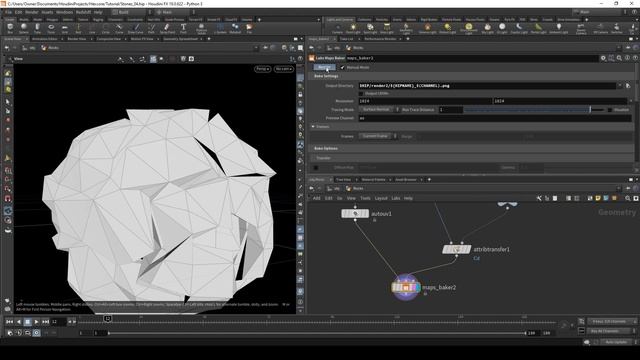Click the magnifier icon in parameter header
The width and height of the screenshot is (640, 360).
coord(619,58)
